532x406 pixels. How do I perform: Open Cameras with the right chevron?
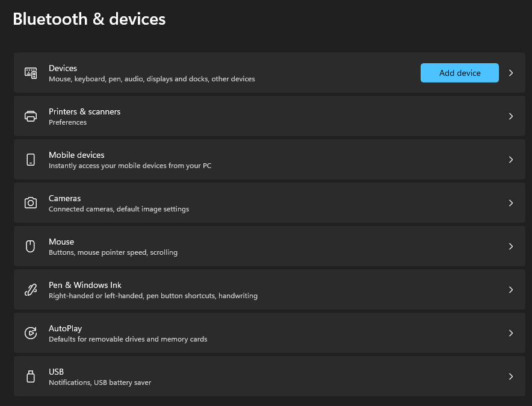click(511, 203)
